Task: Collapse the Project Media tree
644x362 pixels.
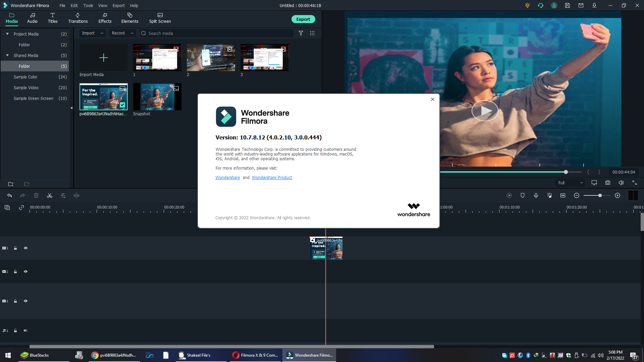Action: tap(7, 34)
